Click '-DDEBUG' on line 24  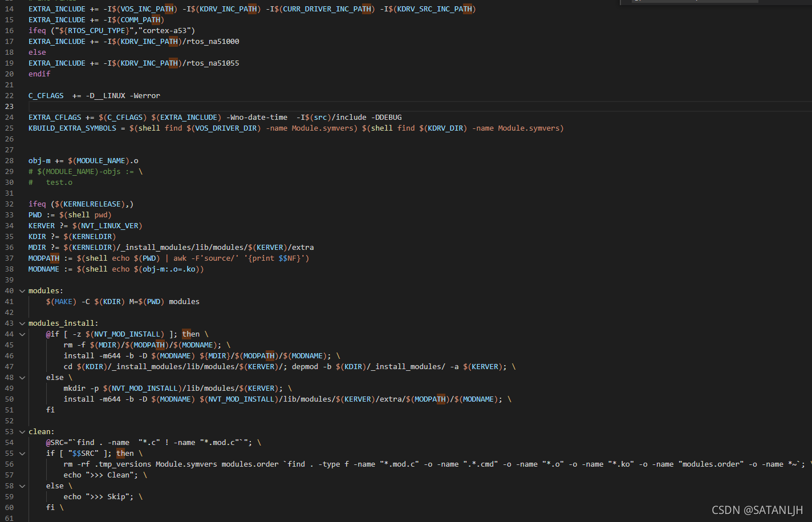coord(387,118)
